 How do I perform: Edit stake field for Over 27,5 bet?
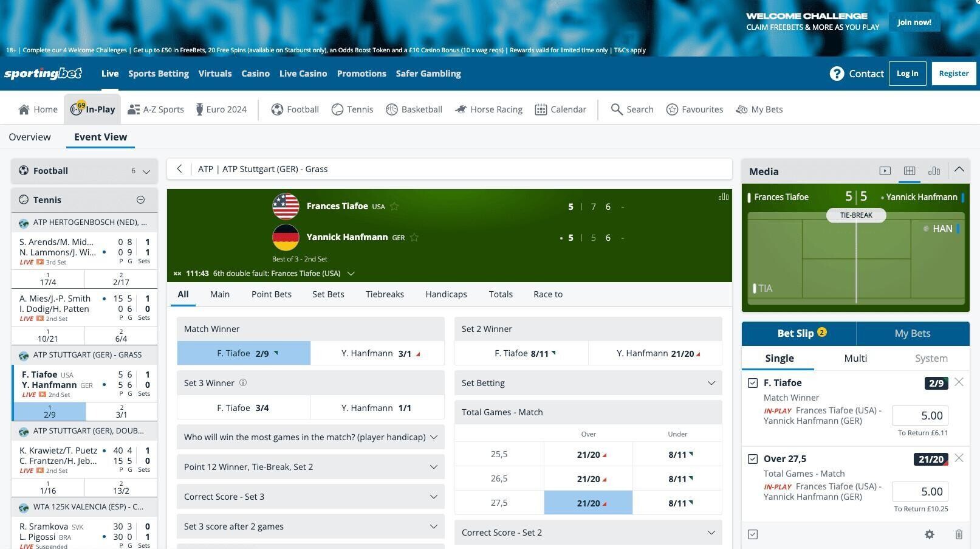920,492
